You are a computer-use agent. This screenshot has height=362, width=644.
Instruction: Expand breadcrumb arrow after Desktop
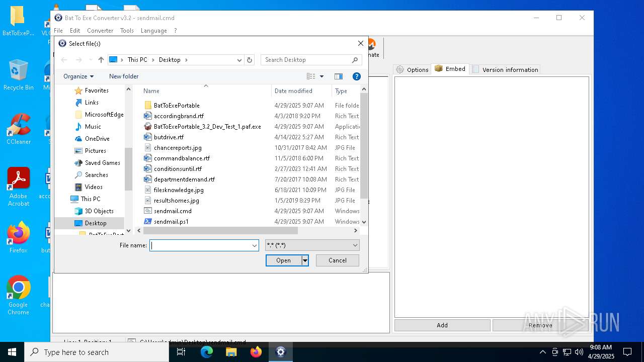pos(186,60)
